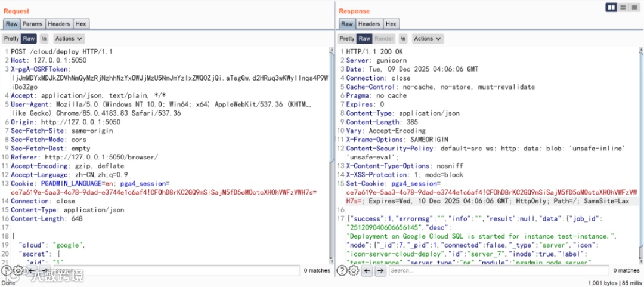Image resolution: width=644 pixels, height=287 pixels.
Task: Switch Response view to Raw mode
Action: pyautogui.click(x=364, y=39)
